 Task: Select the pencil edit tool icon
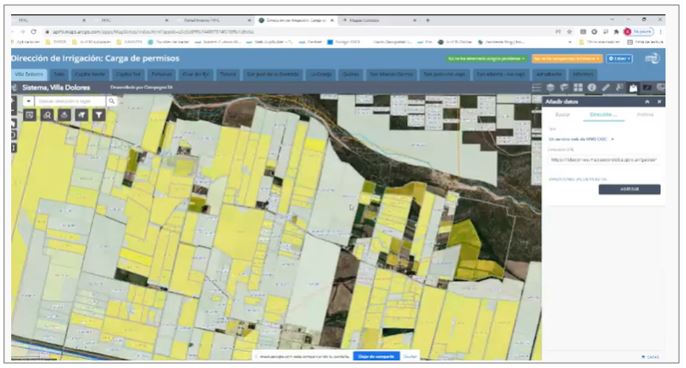(606, 88)
